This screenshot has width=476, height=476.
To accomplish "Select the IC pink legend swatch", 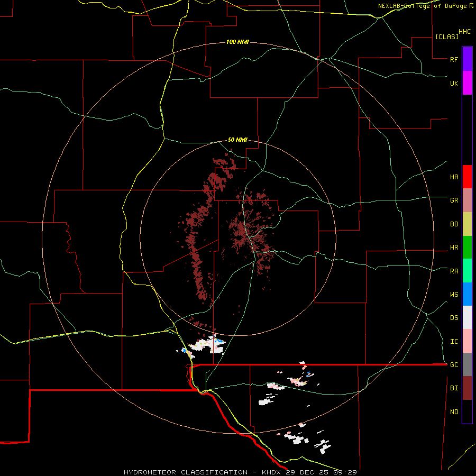I will pyautogui.click(x=467, y=341).
